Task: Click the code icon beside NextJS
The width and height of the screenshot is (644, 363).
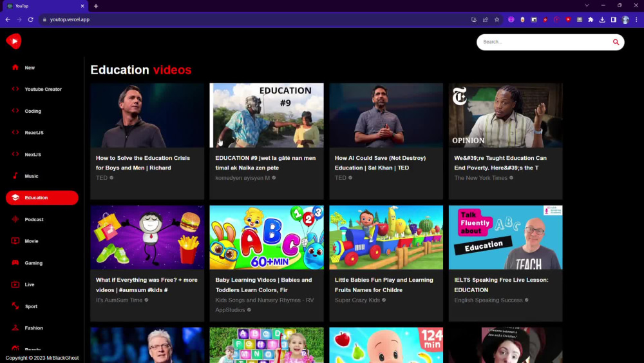Action: click(x=15, y=154)
